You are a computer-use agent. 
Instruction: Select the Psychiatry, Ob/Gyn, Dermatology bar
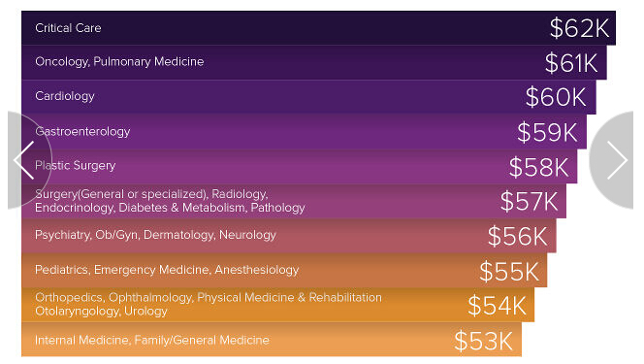tap(289, 236)
